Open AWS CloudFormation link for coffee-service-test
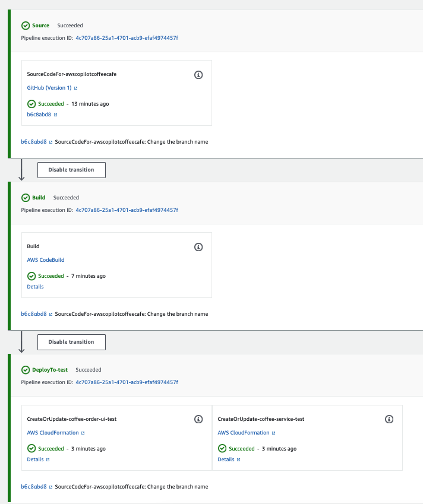This screenshot has width=423, height=504. point(244,433)
